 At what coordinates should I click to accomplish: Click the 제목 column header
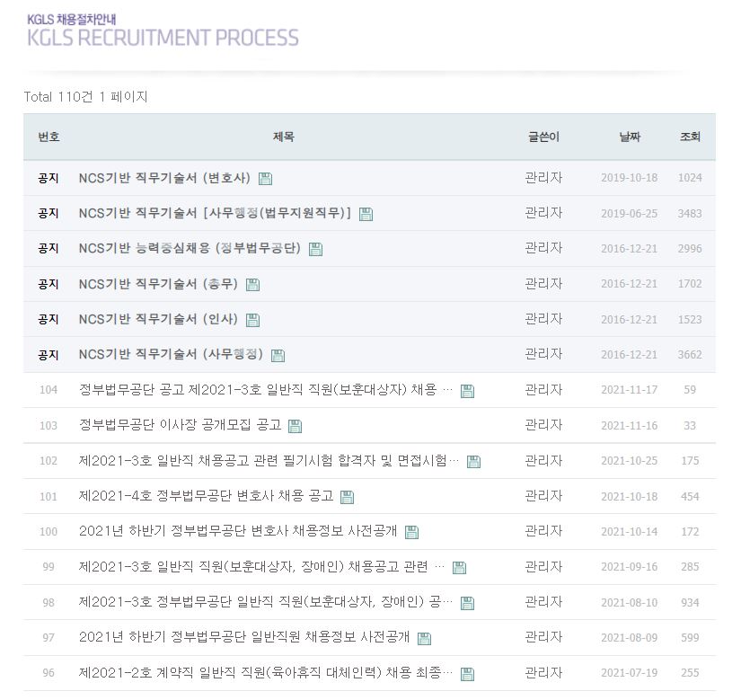[284, 137]
